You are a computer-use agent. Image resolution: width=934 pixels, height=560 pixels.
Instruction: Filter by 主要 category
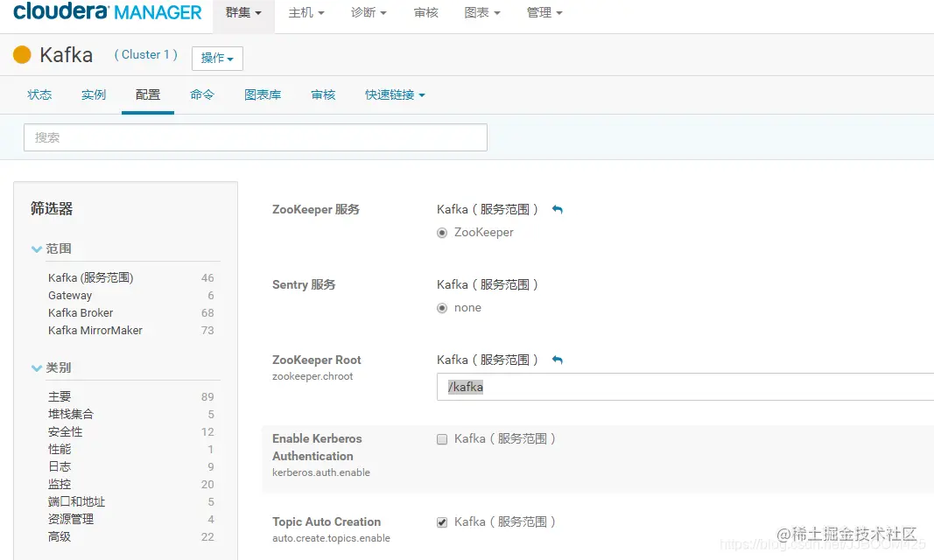click(x=60, y=397)
